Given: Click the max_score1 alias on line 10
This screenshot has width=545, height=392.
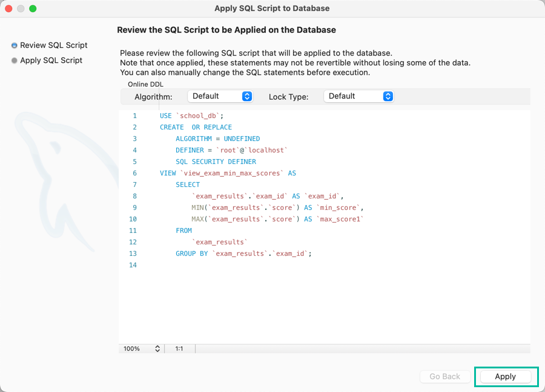Looking at the screenshot, I should point(340,219).
